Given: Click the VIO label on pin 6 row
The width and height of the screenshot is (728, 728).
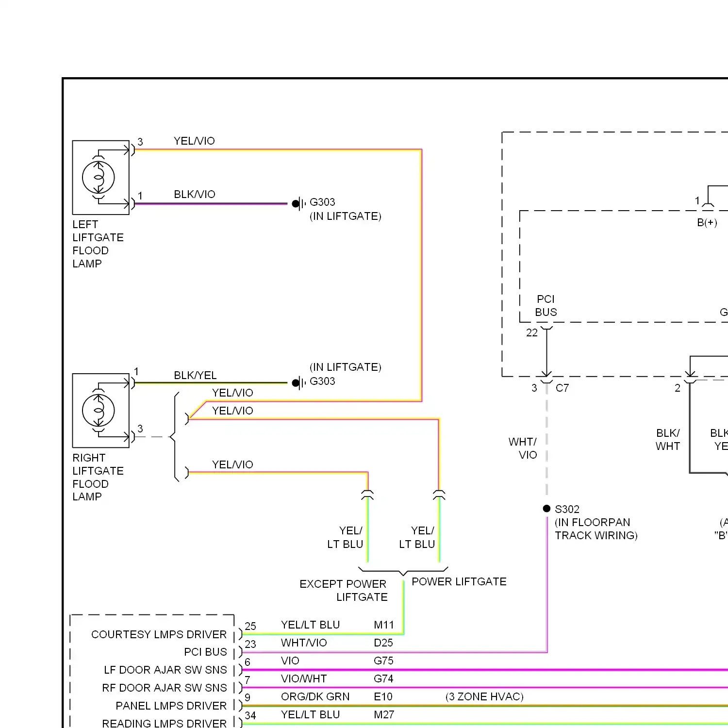Looking at the screenshot, I should coord(290,661).
